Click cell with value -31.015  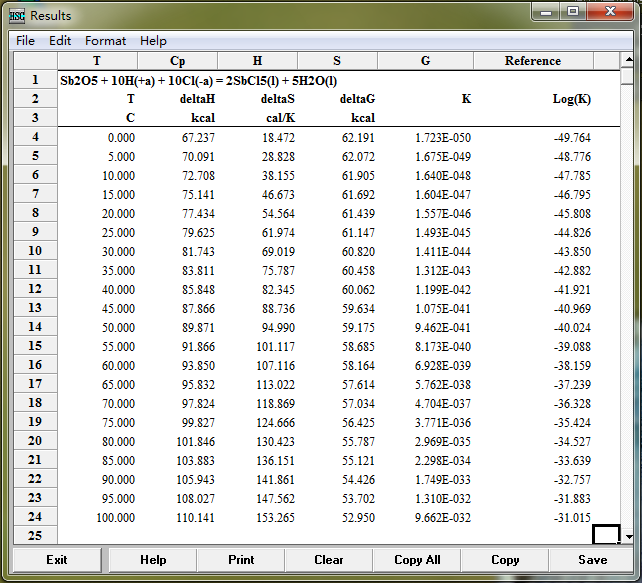[x=572, y=517]
